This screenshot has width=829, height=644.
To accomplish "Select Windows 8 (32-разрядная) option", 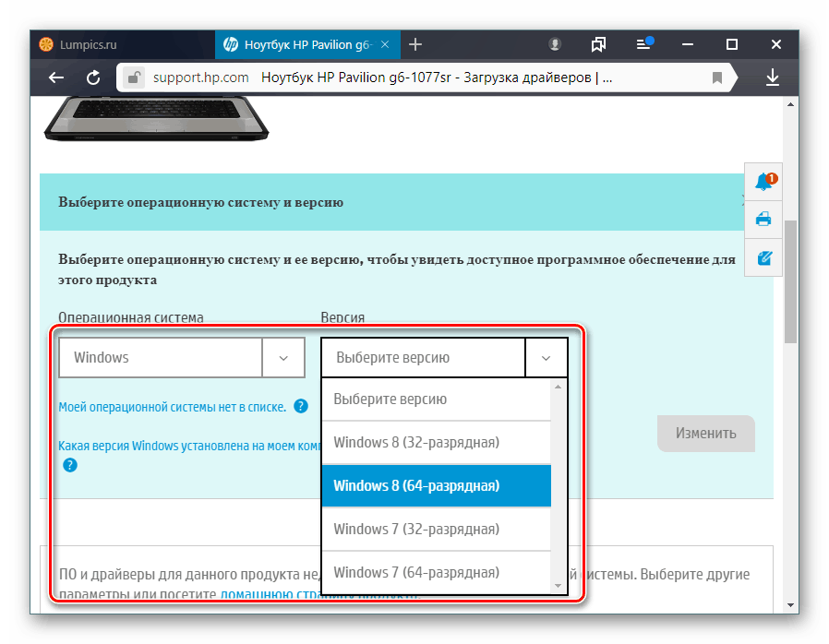I will pos(436,443).
